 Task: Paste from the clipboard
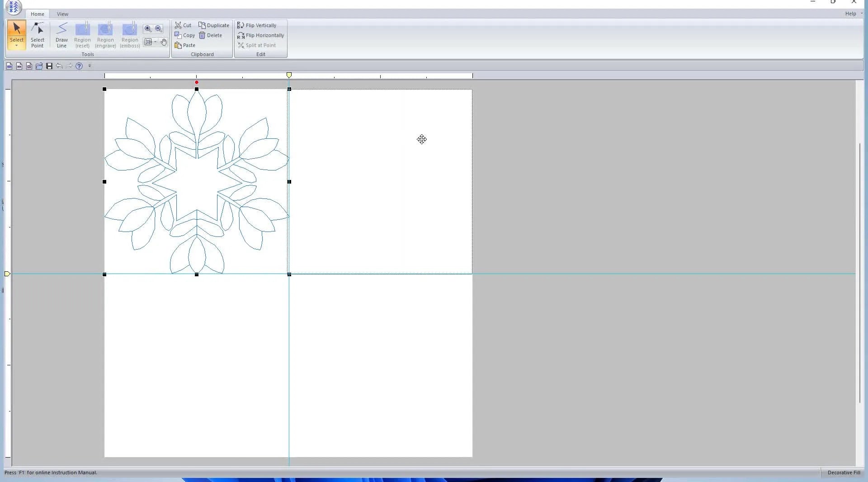click(185, 45)
